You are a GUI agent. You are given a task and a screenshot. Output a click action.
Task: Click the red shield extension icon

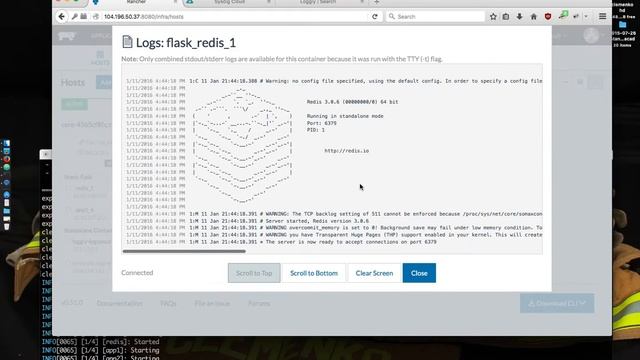click(x=548, y=16)
